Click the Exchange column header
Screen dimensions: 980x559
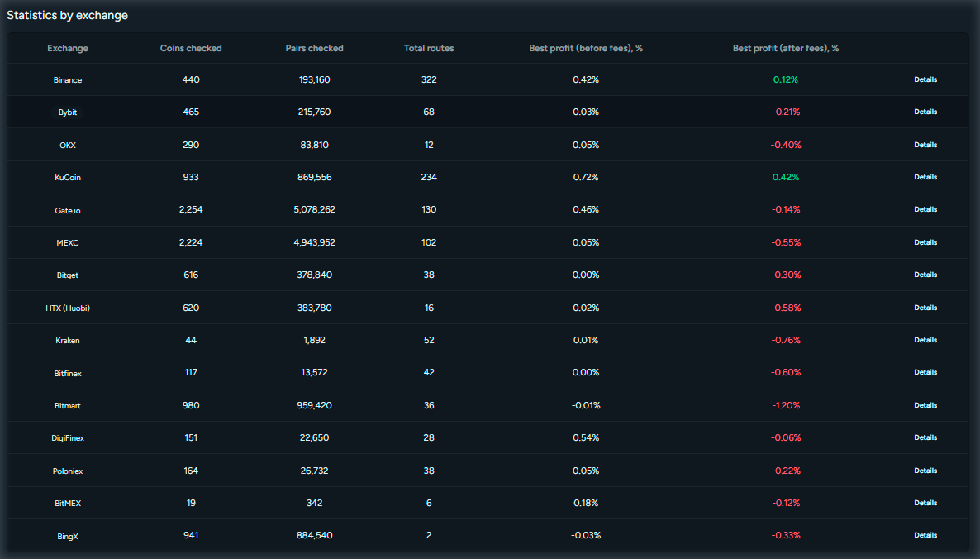(67, 48)
